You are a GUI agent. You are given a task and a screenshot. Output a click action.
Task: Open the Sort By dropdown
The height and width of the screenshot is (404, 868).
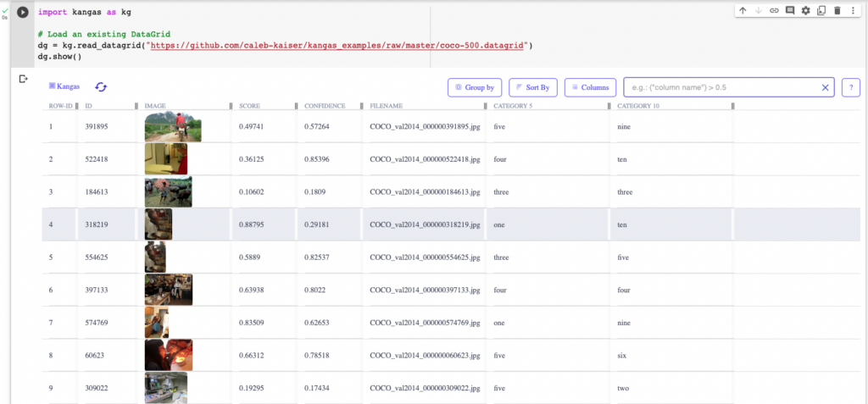pyautogui.click(x=532, y=87)
